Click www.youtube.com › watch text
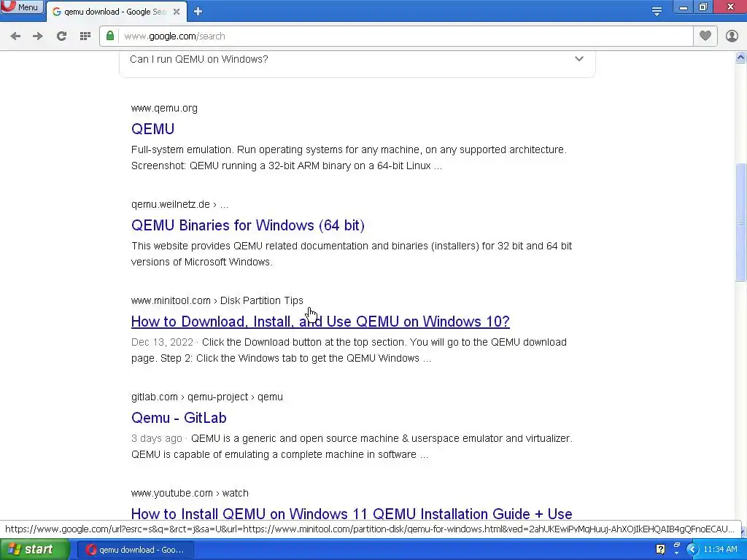This screenshot has height=560, width=747. click(x=190, y=493)
